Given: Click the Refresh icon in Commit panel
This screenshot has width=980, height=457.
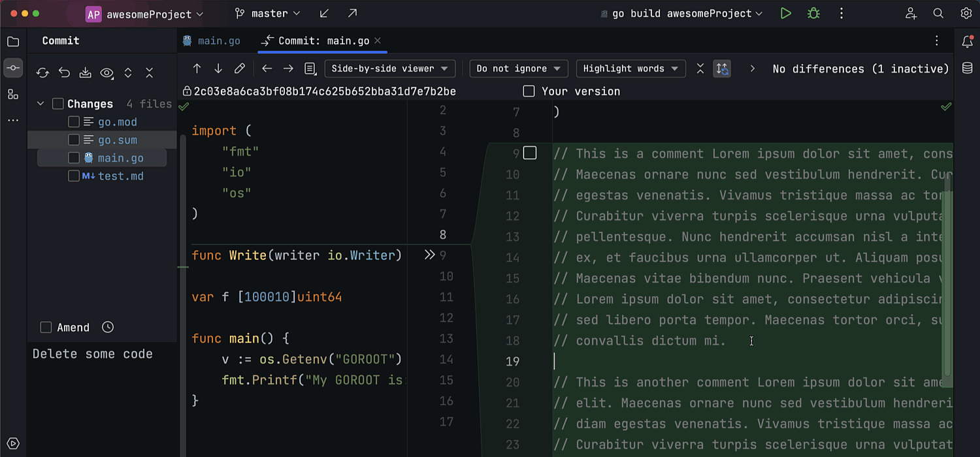Looking at the screenshot, I should [x=42, y=73].
